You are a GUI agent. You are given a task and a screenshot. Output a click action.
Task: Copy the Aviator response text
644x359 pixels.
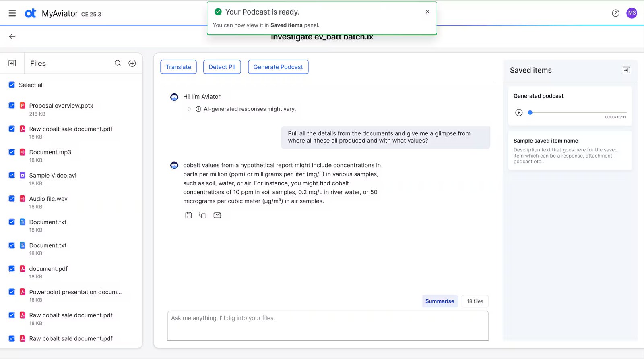click(203, 215)
